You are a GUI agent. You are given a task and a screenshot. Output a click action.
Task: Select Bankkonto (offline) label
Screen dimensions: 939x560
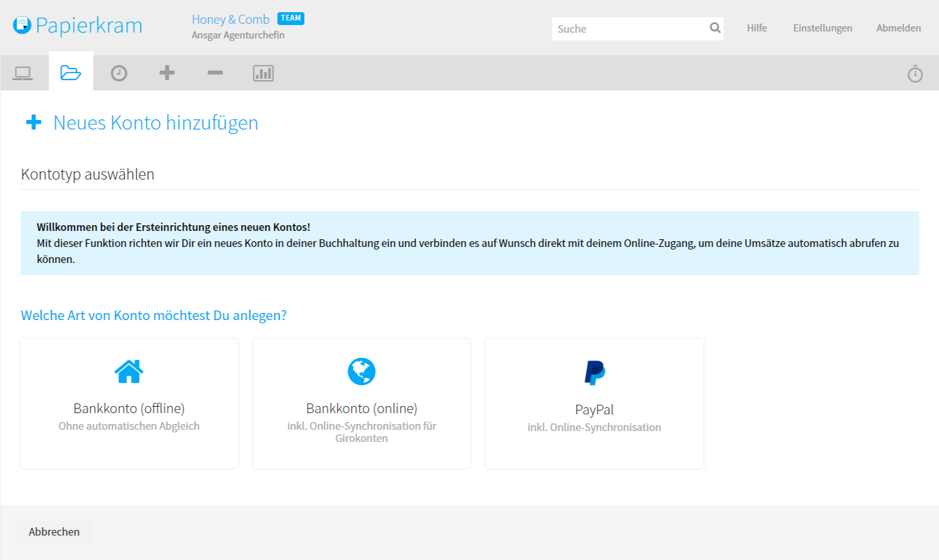pyautogui.click(x=129, y=409)
